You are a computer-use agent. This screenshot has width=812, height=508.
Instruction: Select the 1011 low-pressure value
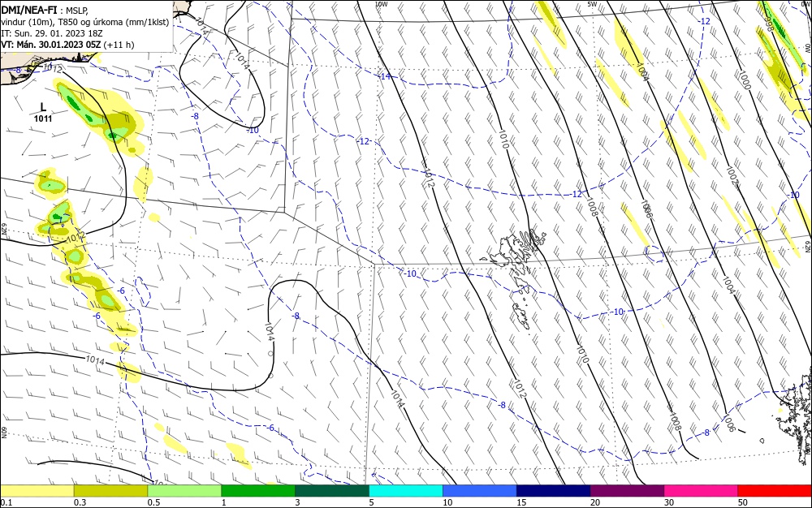tap(43, 118)
